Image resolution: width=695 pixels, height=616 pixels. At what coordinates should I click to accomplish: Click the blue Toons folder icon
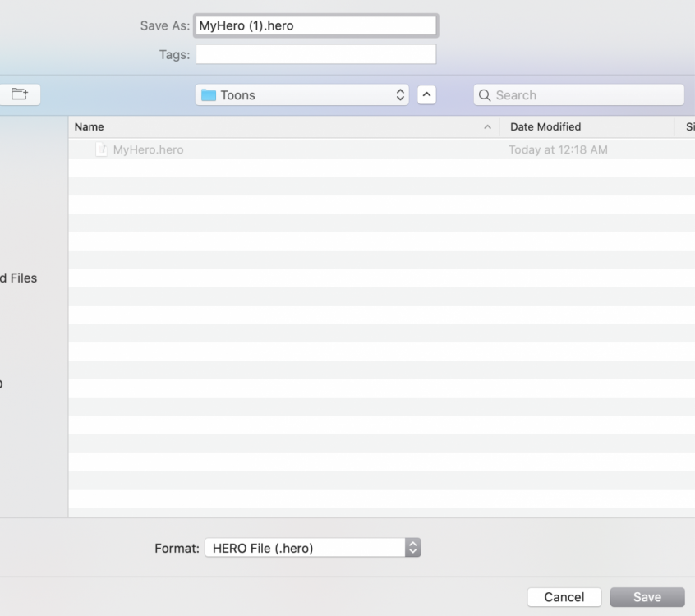tap(209, 95)
